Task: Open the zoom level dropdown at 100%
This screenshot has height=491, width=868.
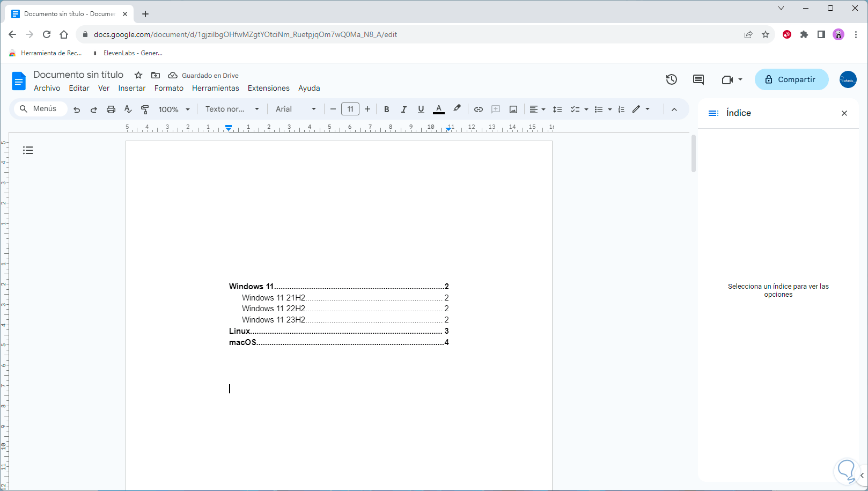Action: (174, 109)
